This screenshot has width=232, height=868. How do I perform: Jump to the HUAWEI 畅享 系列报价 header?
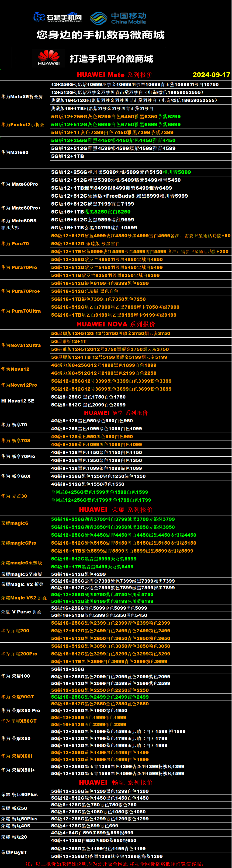[x=116, y=413]
